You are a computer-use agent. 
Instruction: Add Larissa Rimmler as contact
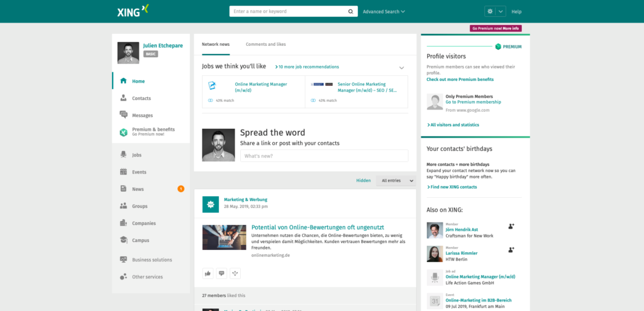coord(511,249)
